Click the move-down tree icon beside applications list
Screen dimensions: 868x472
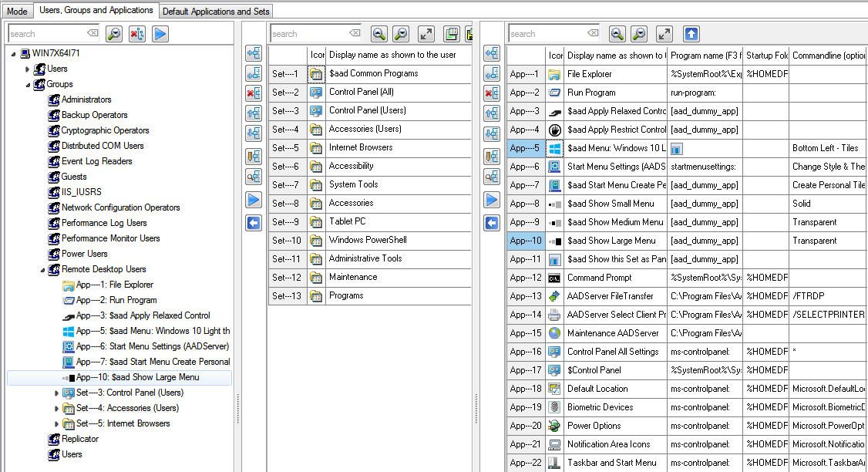point(491,133)
